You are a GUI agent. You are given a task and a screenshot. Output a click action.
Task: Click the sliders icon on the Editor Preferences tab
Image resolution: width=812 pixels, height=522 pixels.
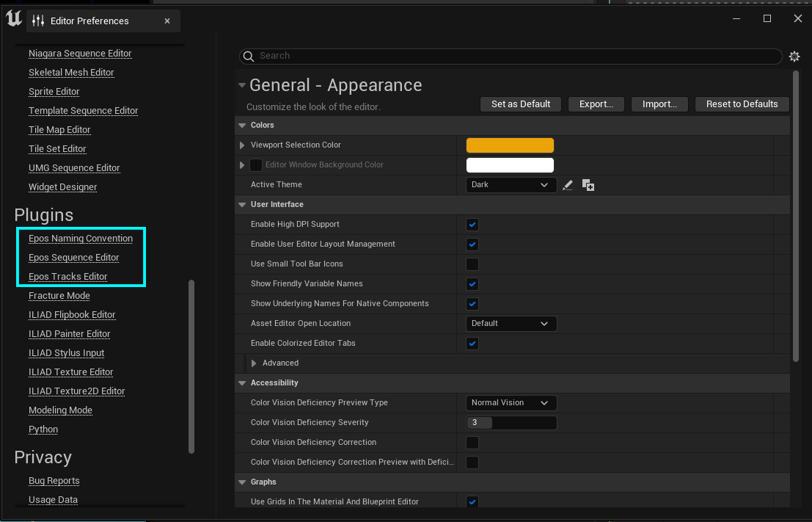coord(37,21)
